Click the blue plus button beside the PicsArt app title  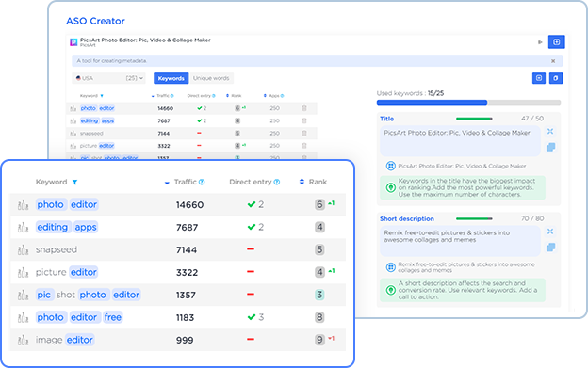pyautogui.click(x=557, y=42)
